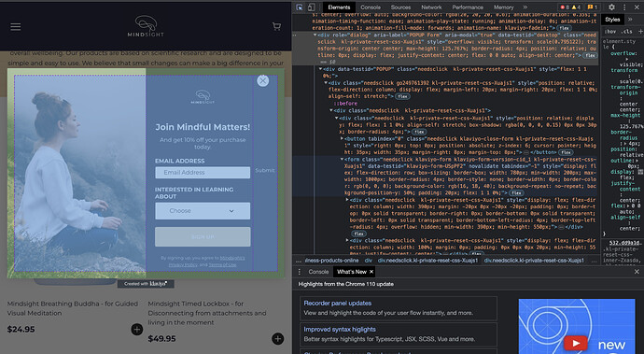Open the Sources panel tab
The width and height of the screenshot is (644, 354).
[x=400, y=7]
